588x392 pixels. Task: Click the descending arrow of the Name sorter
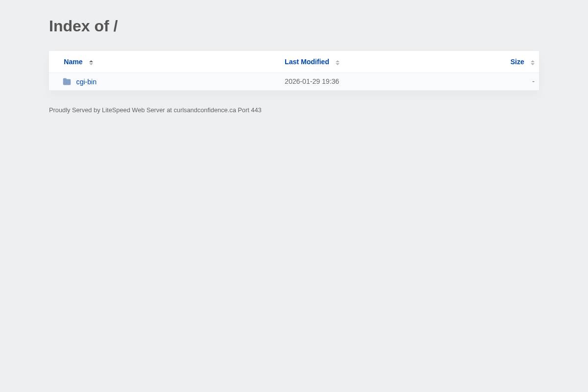[91, 64]
